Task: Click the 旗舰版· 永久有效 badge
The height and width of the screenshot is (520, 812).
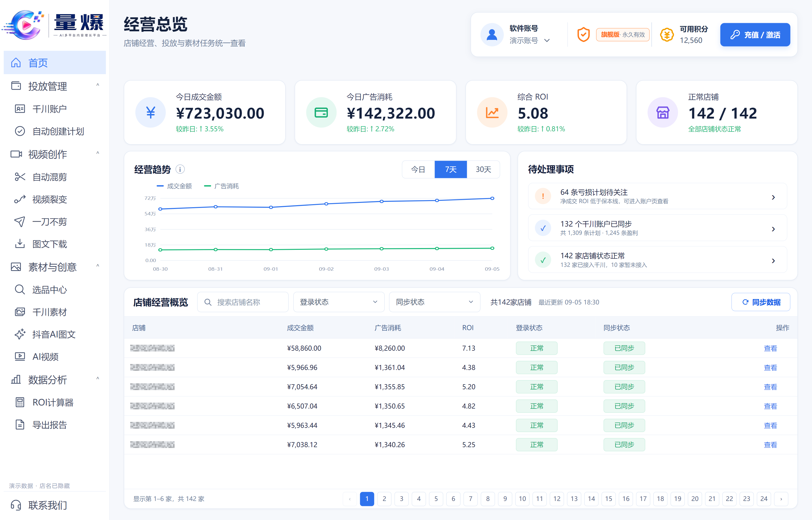Action: pyautogui.click(x=622, y=35)
